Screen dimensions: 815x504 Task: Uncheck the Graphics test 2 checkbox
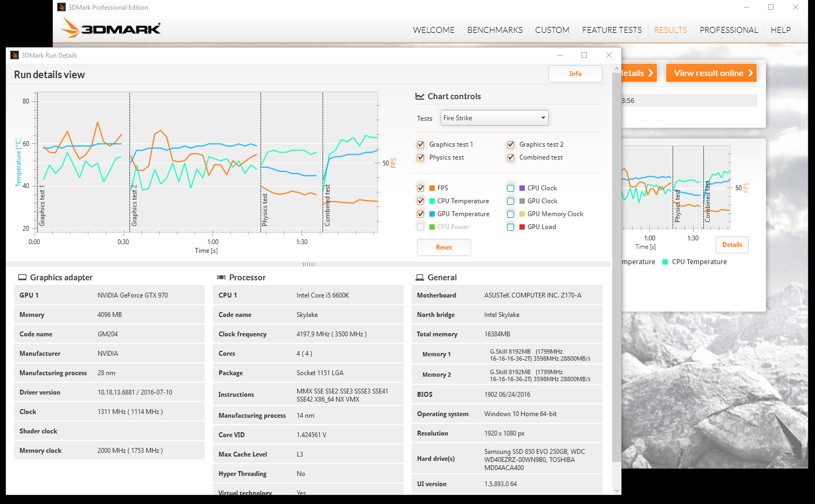(x=510, y=144)
